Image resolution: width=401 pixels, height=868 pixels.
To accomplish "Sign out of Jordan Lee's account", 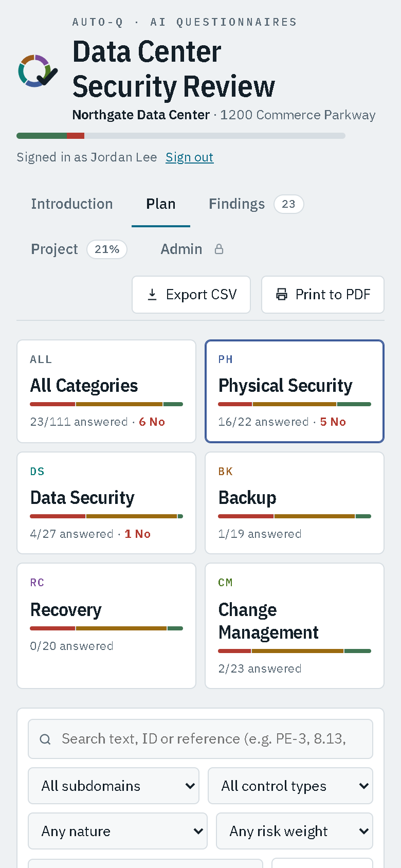I will pos(189,157).
